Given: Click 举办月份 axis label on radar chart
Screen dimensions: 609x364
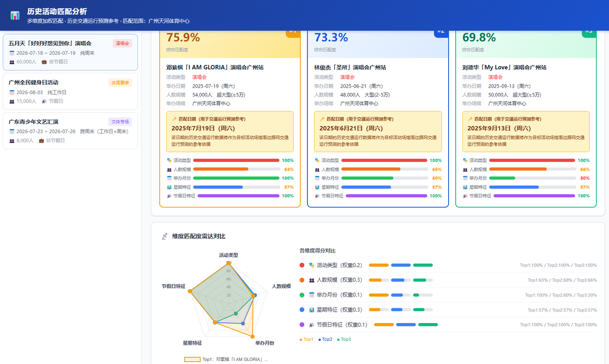Looking at the screenshot, I should tap(265, 343).
